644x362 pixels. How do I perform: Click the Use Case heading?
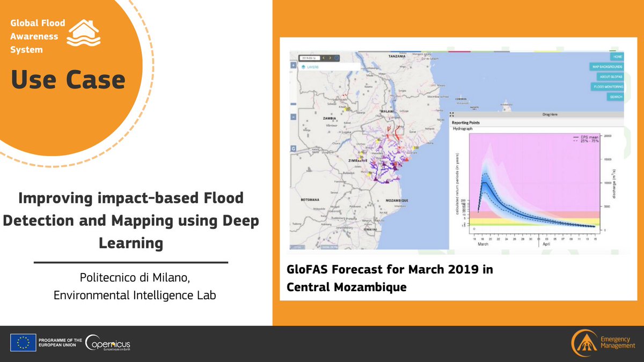click(x=68, y=80)
